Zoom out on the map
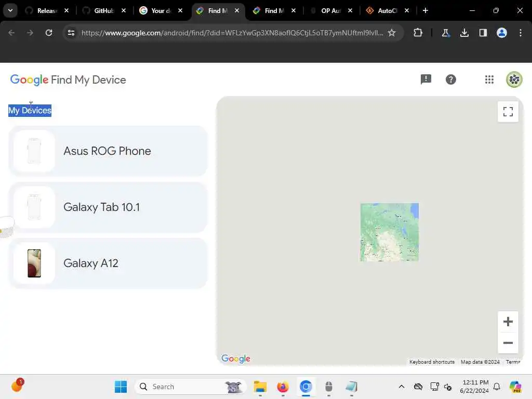Viewport: 532px width, 399px height. [x=508, y=343]
